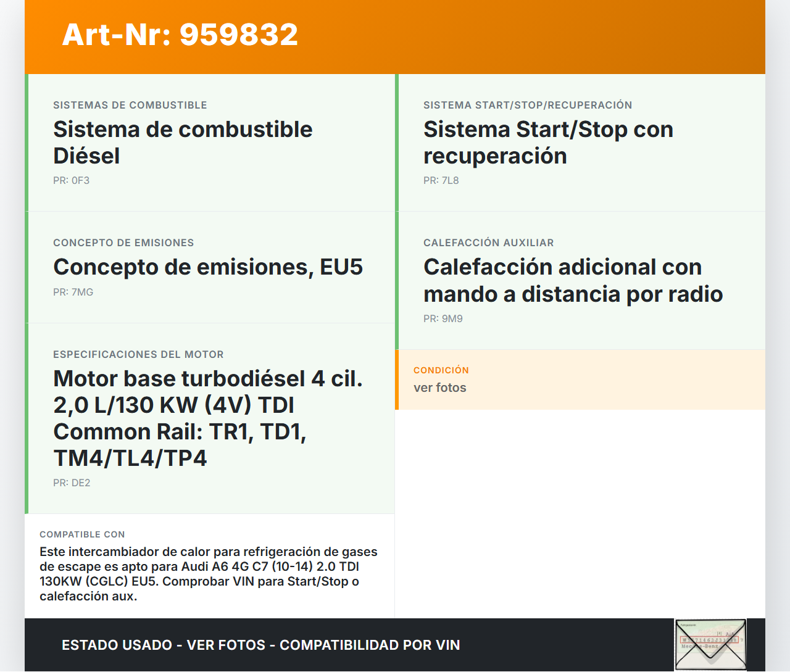Click the PR: 7MG code
Screen dimensions: 790x672
pyautogui.click(x=73, y=292)
